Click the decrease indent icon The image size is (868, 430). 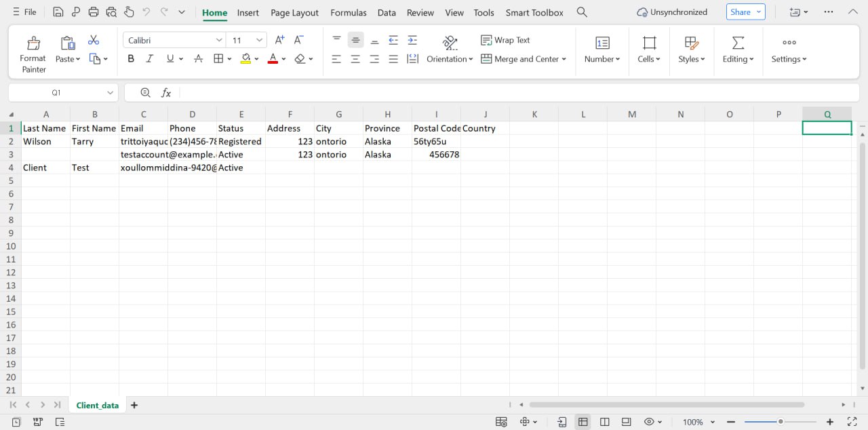pyautogui.click(x=393, y=40)
